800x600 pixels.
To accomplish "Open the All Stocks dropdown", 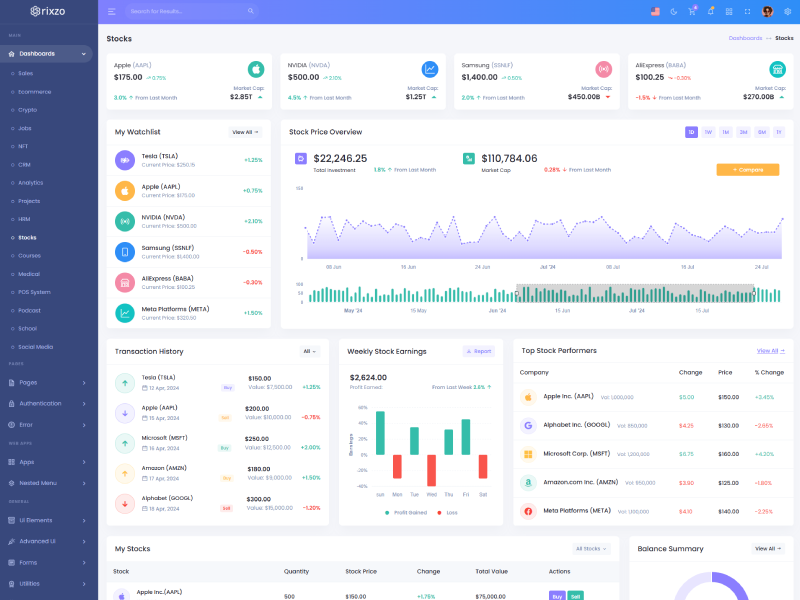I will click(590, 548).
